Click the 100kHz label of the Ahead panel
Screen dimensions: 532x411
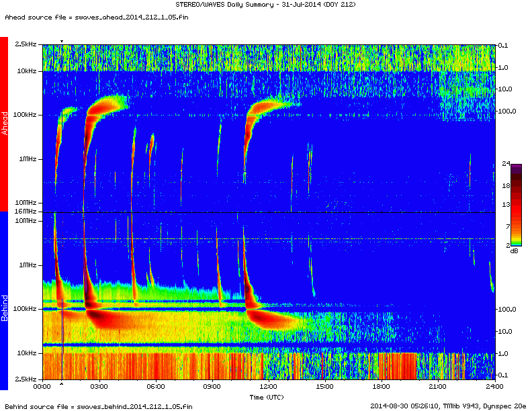25,115
